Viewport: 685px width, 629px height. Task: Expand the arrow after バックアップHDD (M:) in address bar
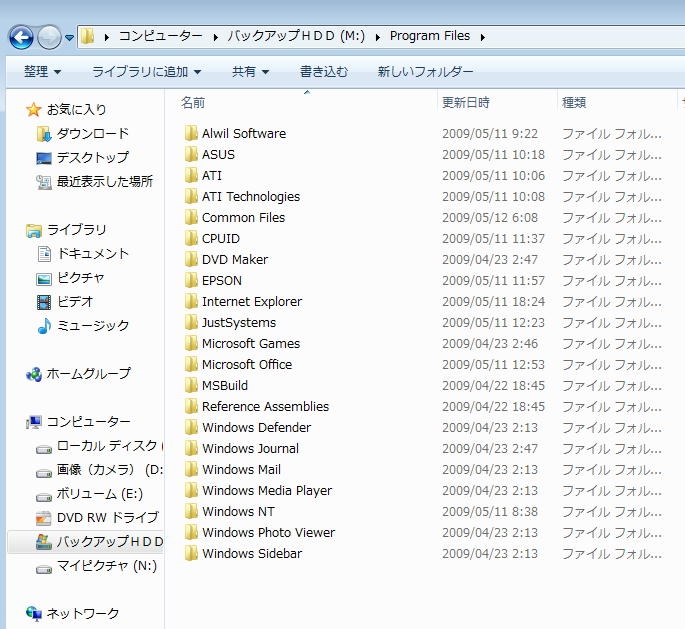[x=378, y=37]
